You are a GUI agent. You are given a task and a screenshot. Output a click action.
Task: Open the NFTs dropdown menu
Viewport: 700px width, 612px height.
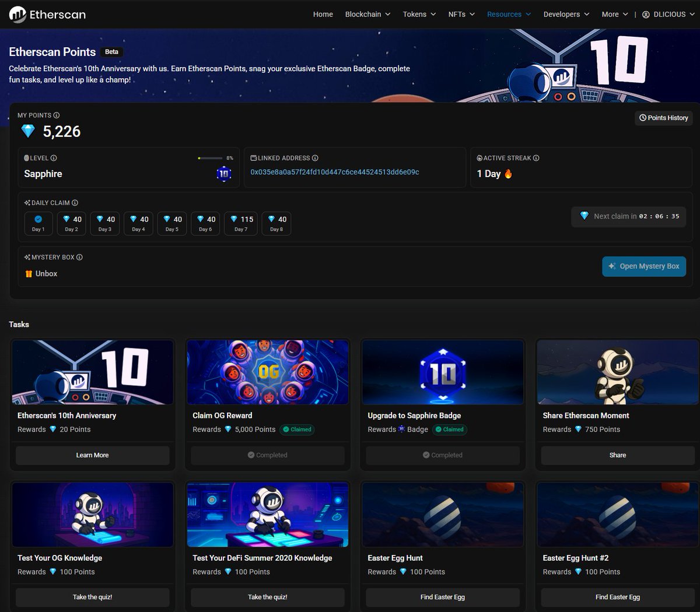461,14
